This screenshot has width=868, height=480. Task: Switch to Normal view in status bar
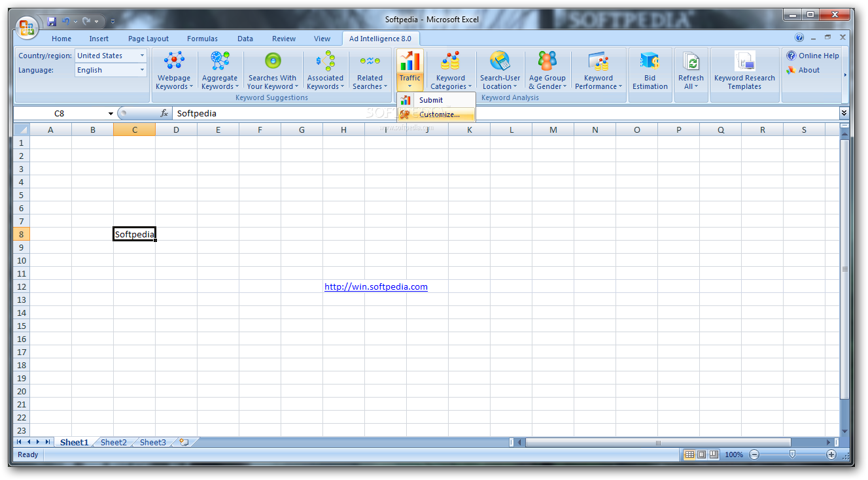point(689,454)
